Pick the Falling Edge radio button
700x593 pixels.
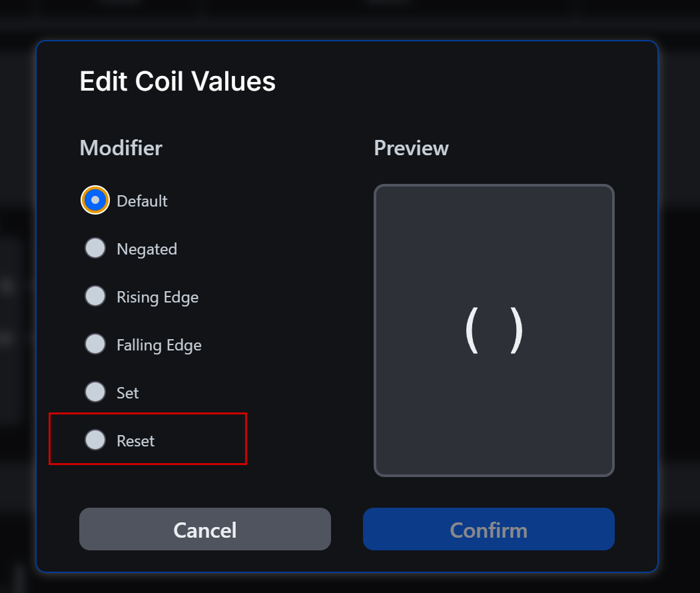coord(95,344)
